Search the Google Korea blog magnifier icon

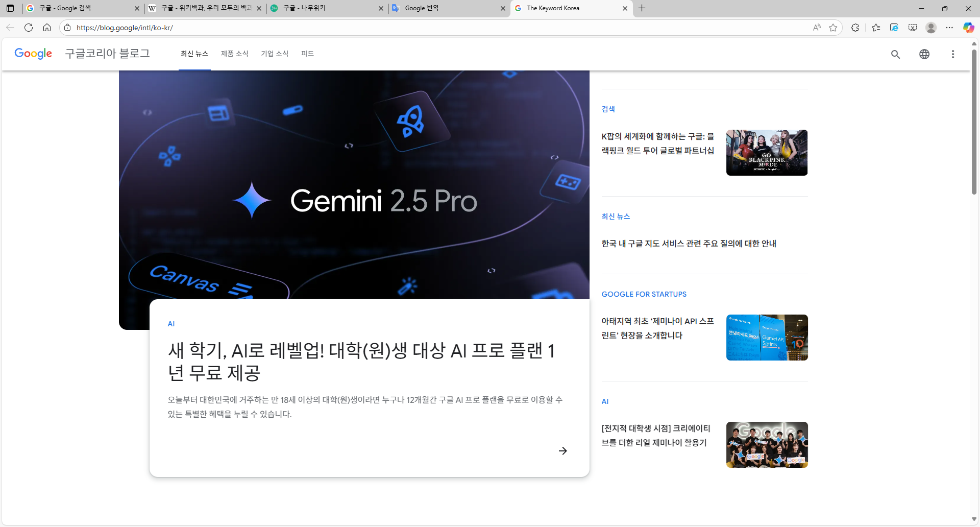click(895, 54)
